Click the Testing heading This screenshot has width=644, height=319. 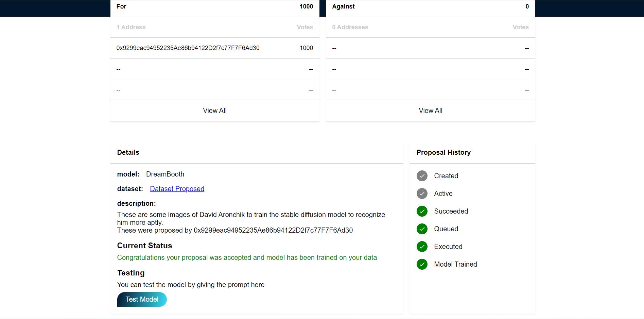coord(131,273)
